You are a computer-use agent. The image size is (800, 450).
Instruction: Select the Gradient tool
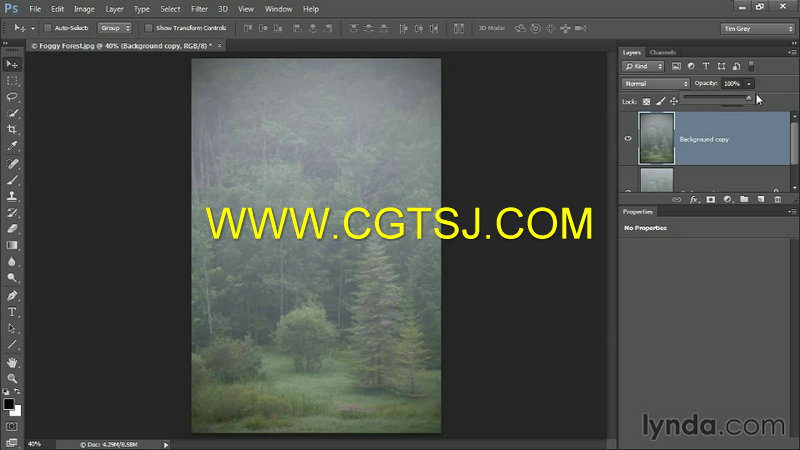[12, 245]
